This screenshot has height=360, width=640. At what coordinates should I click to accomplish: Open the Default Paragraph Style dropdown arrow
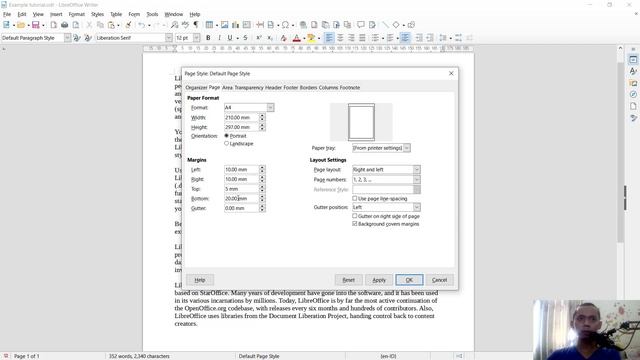coord(67,38)
